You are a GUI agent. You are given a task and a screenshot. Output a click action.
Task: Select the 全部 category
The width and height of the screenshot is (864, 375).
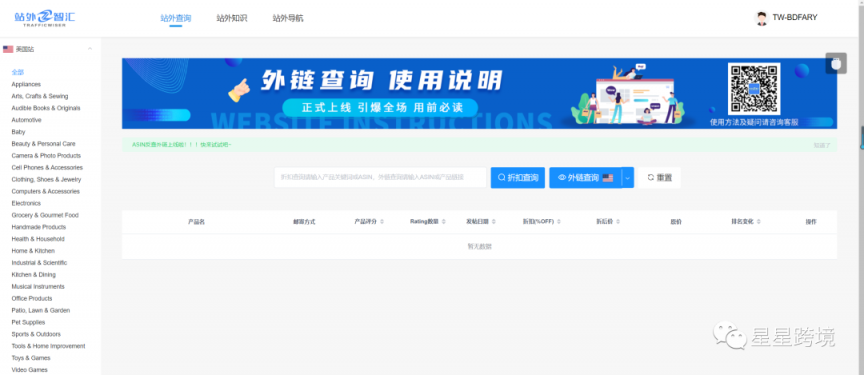point(18,72)
